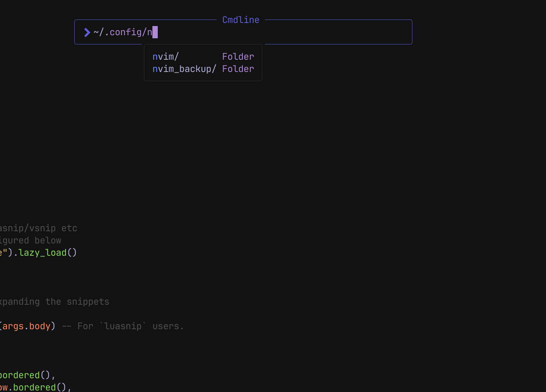Image resolution: width=546 pixels, height=392 pixels.
Task: Click the 'ow.bordered()' call at bottom
Action: [x=34, y=387]
